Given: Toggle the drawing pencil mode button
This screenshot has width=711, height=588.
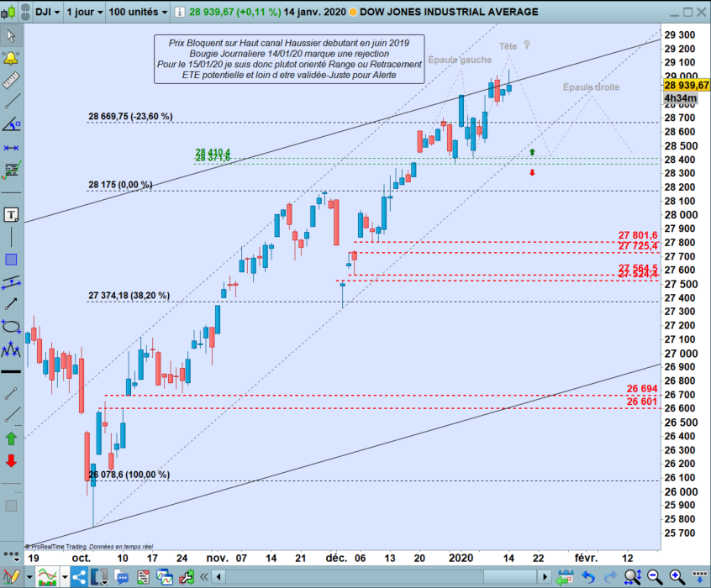Looking at the screenshot, I should tap(12, 577).
